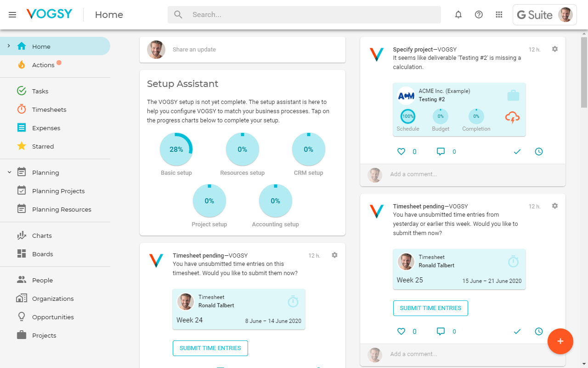588x368 pixels.
Task: Open comments on Week 25 timesheet post
Action: tap(441, 331)
